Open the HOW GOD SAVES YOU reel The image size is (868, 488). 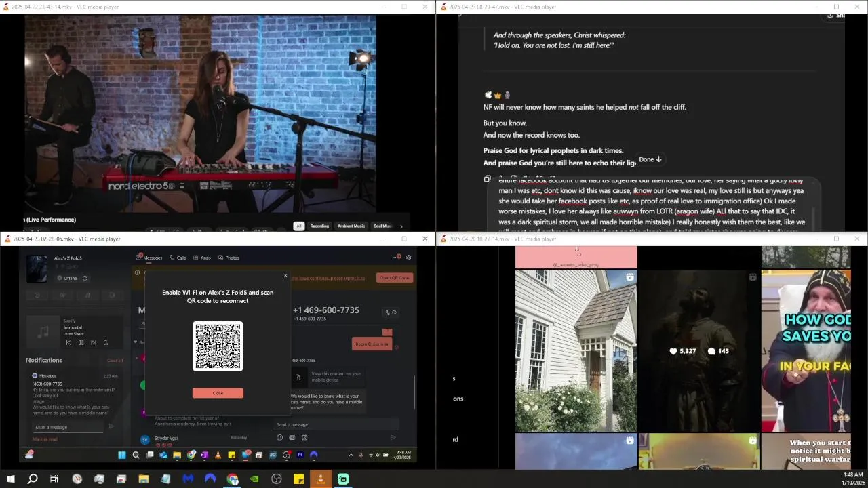[806, 350]
